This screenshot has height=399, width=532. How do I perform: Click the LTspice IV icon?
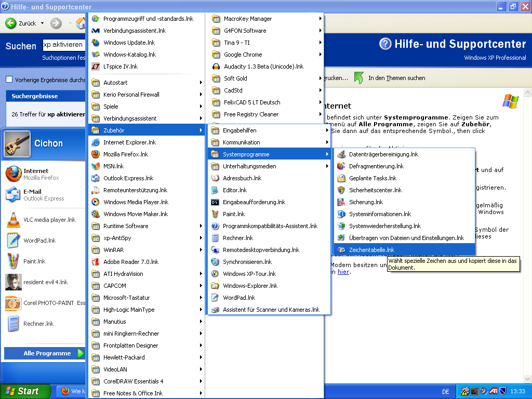coord(96,66)
